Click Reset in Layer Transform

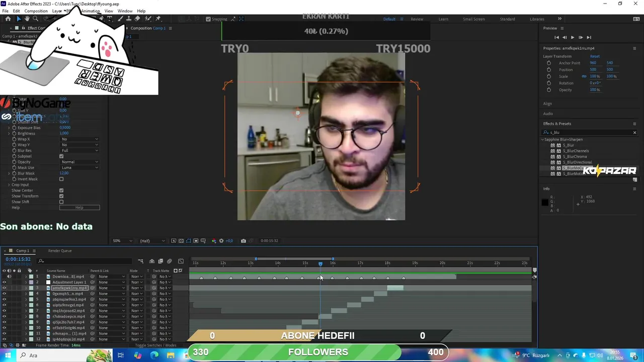(x=595, y=56)
